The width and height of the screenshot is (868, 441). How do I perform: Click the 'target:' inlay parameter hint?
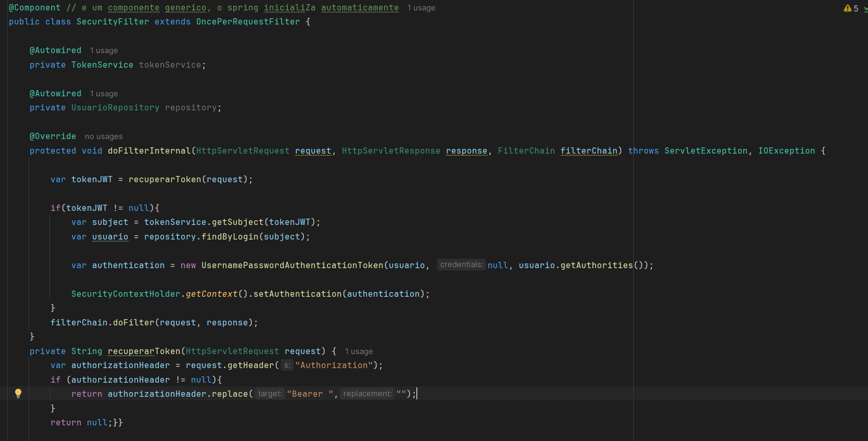pos(270,394)
